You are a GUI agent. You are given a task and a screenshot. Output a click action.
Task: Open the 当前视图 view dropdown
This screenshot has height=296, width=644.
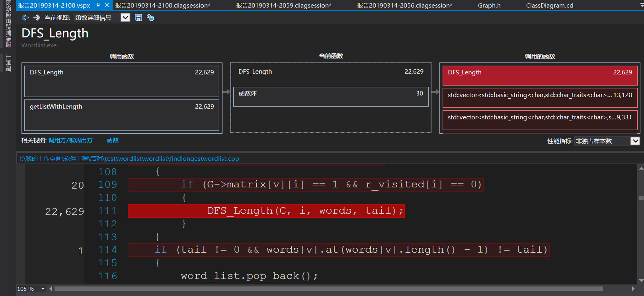[125, 18]
